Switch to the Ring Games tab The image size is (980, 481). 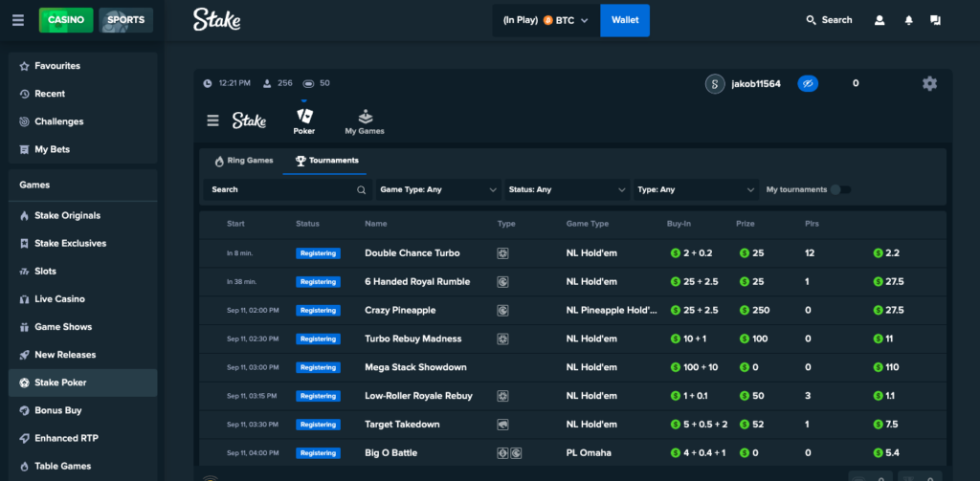pos(244,161)
